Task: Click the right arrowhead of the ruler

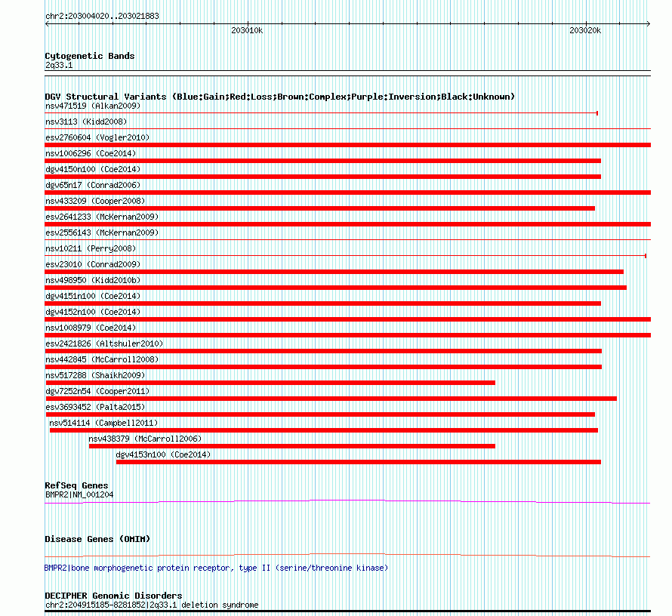Action: pyautogui.click(x=648, y=24)
